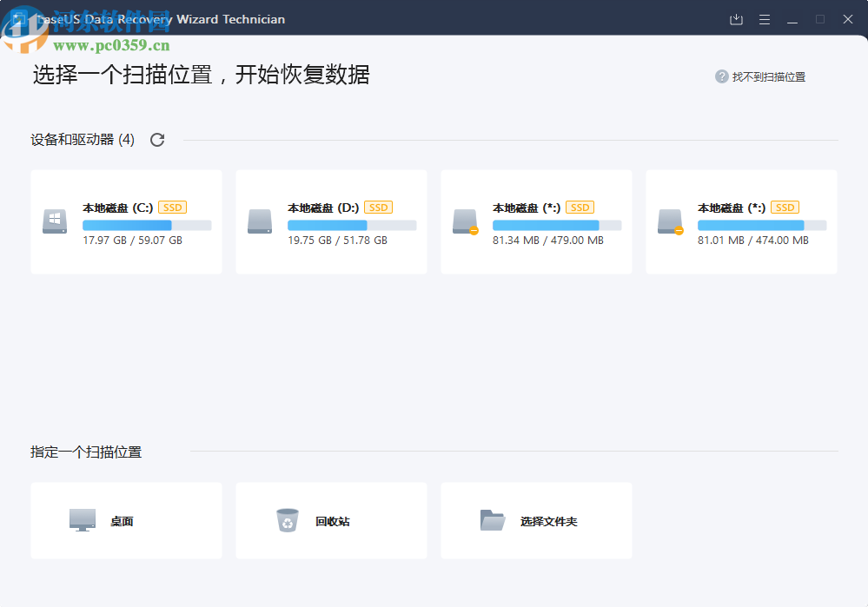Image resolution: width=868 pixels, height=607 pixels.
Task: Click the Windows drive icon for C:
Action: coord(55,221)
